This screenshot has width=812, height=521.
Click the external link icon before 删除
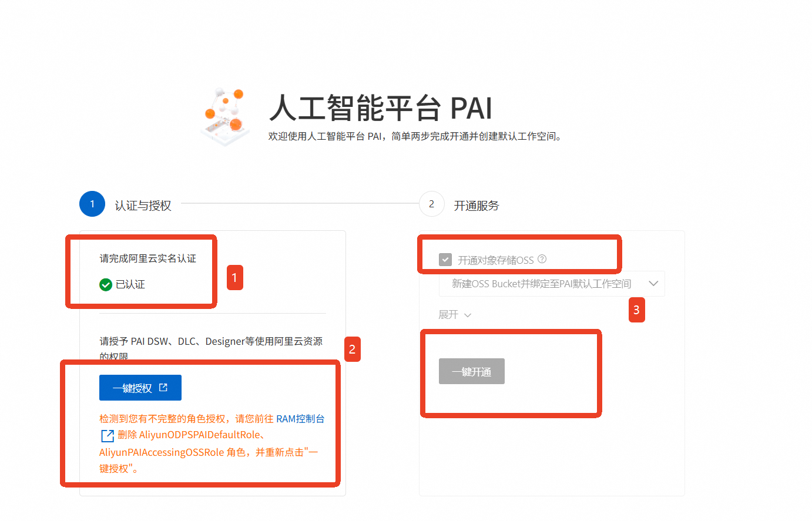(108, 436)
